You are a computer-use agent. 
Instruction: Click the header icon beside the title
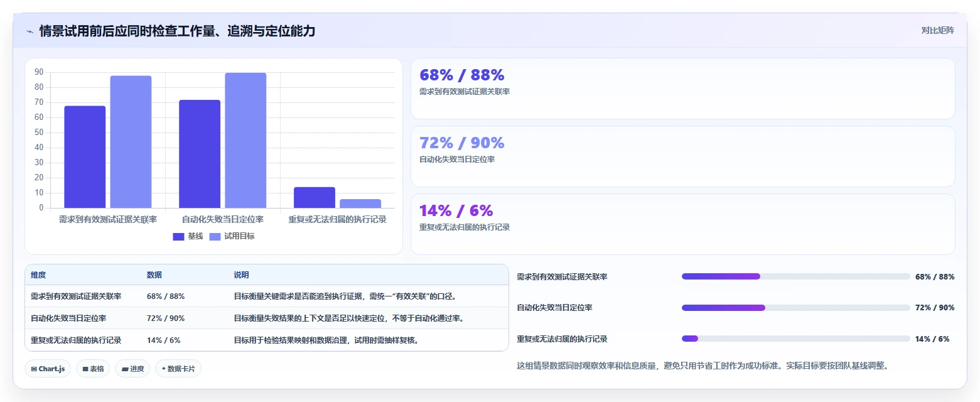pyautogui.click(x=30, y=31)
